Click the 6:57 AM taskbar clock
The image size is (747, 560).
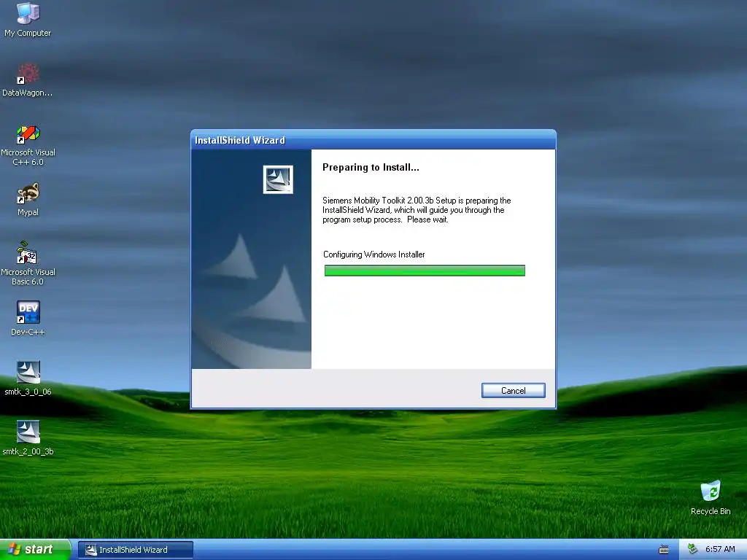pyautogui.click(x=720, y=550)
